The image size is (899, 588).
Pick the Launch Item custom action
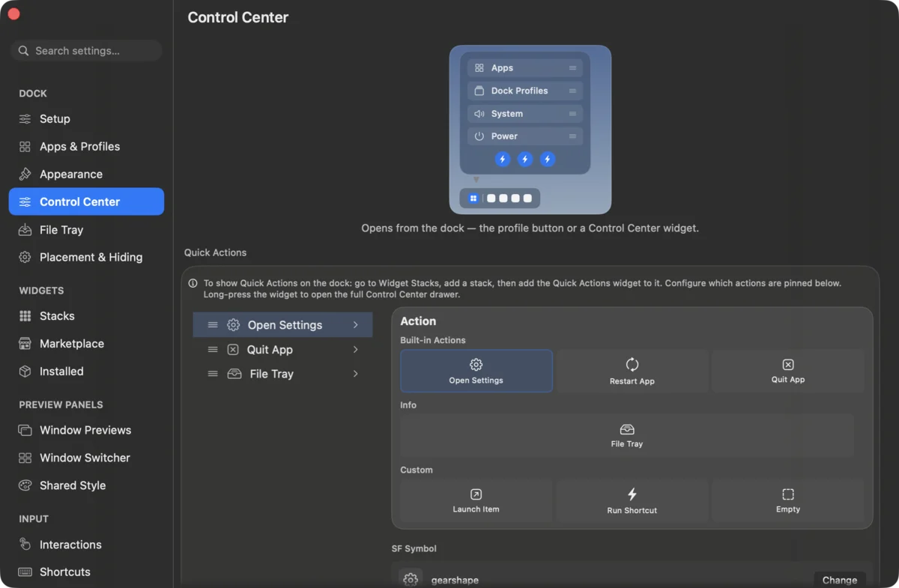point(476,500)
